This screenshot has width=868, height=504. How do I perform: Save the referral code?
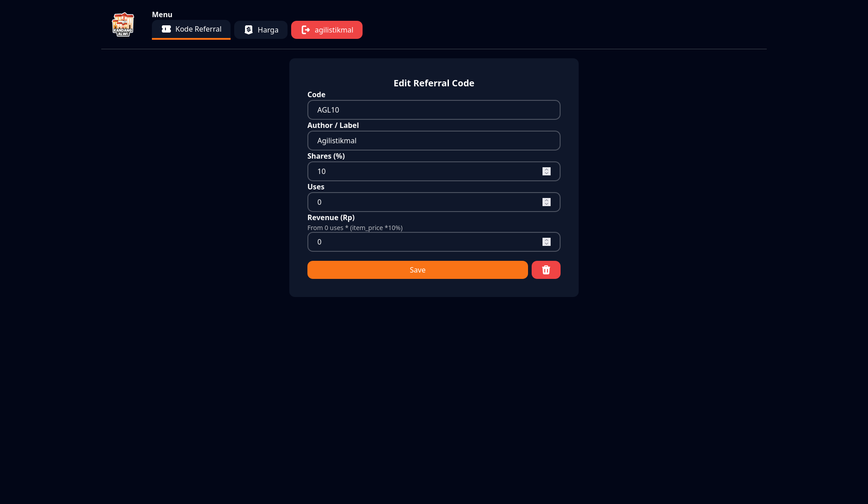418,270
